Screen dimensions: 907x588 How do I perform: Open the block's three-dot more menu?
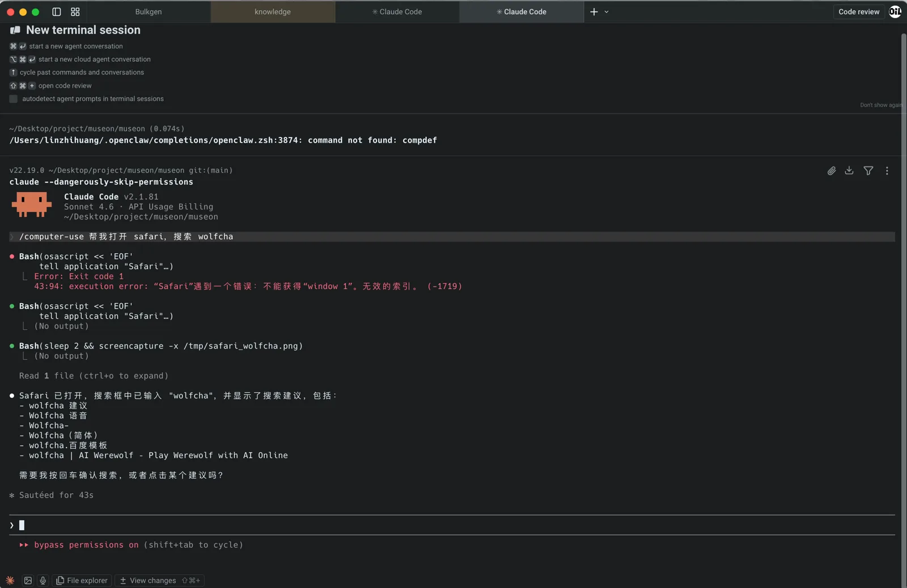(887, 171)
